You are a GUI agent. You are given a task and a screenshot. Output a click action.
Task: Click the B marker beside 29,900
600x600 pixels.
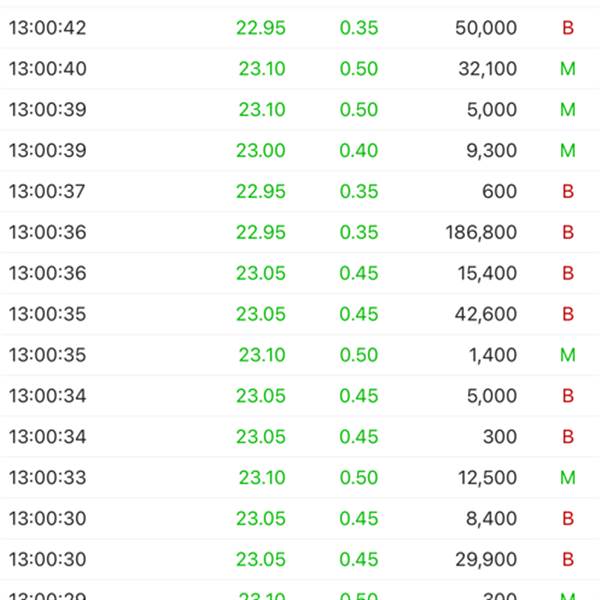coord(568,559)
